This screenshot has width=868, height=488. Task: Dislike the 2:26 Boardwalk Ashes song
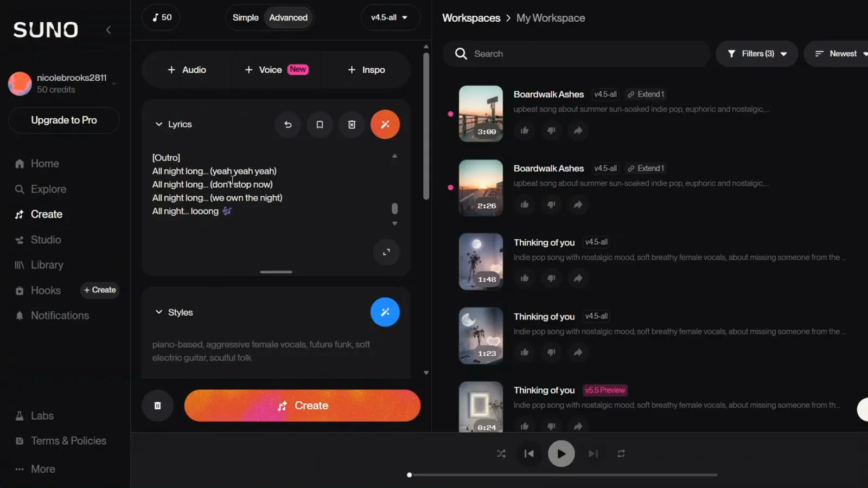pos(551,204)
